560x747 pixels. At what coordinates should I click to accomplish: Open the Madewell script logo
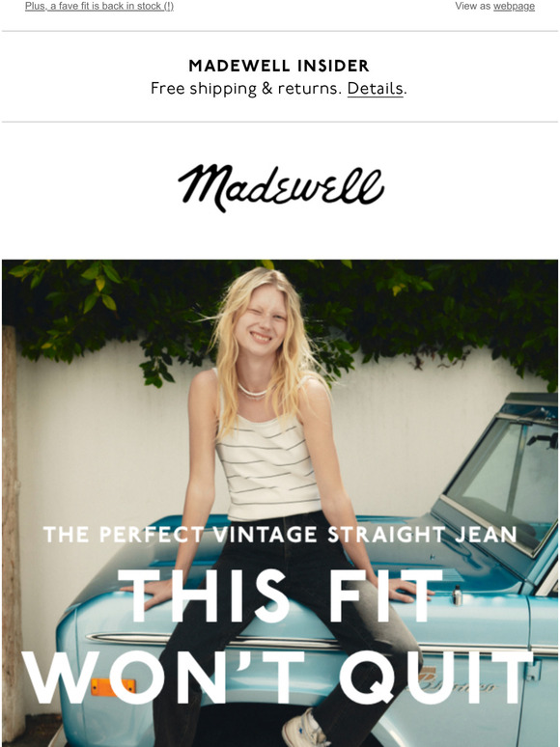point(281,187)
